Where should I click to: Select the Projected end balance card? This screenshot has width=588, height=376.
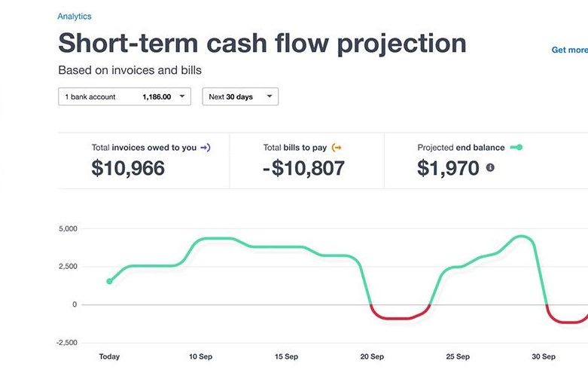coord(486,160)
